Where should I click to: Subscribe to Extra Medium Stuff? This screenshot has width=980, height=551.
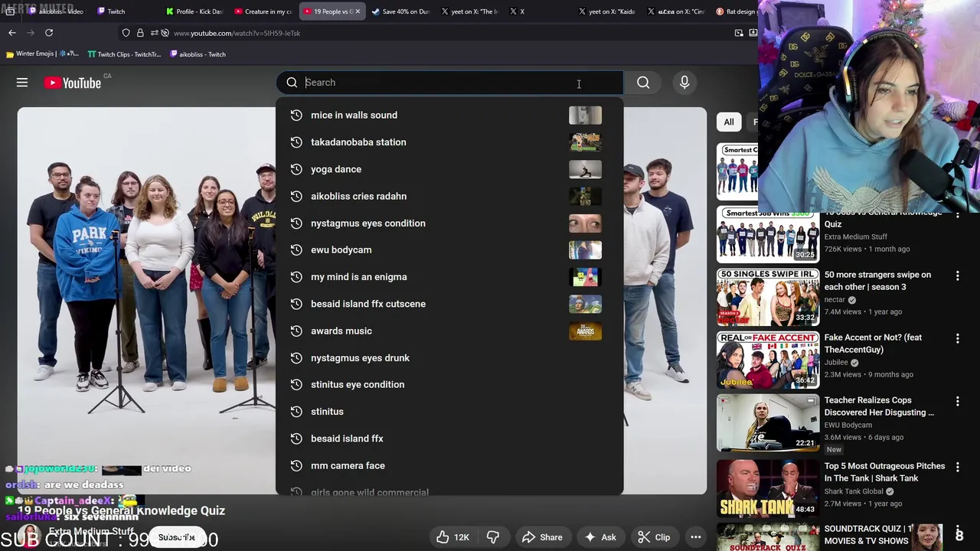point(177,537)
